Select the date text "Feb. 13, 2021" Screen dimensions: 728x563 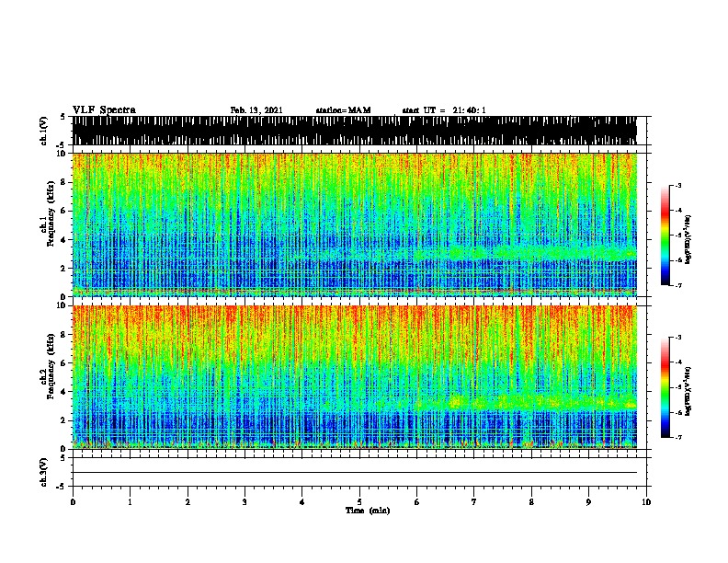[x=256, y=110]
